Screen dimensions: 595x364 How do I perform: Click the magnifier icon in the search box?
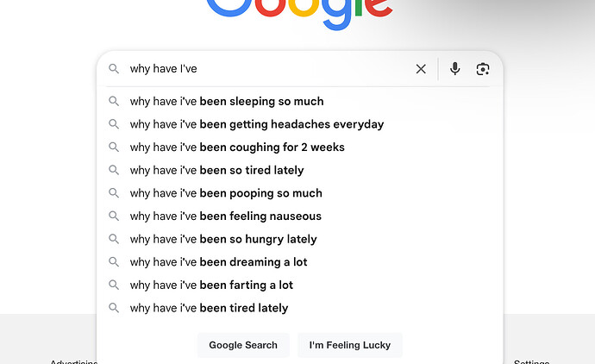click(114, 69)
